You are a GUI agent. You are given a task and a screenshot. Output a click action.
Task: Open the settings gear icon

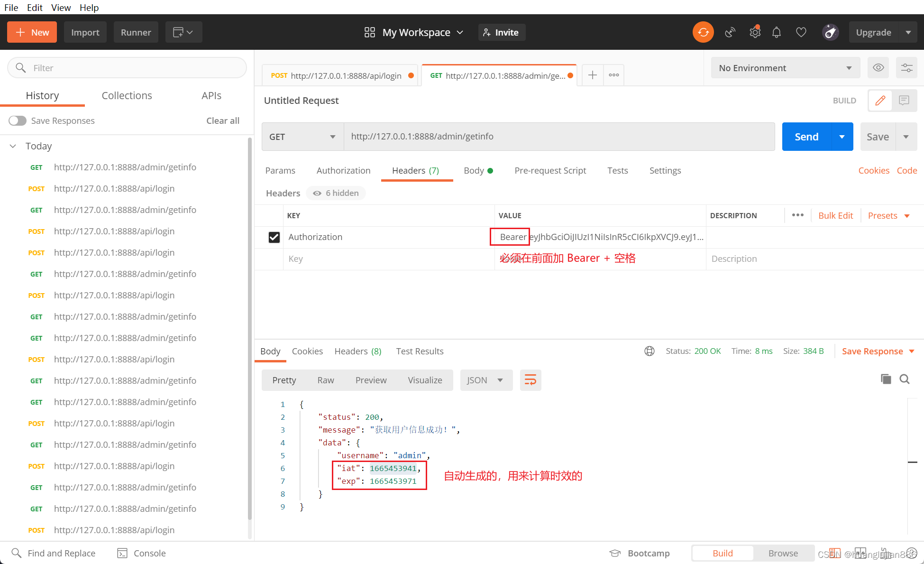755,32
